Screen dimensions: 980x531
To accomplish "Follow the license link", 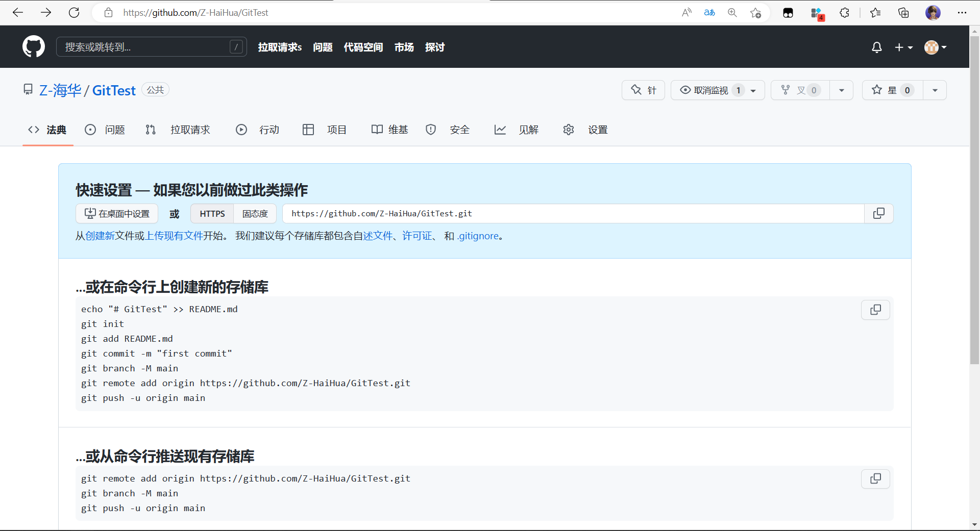I will (417, 236).
